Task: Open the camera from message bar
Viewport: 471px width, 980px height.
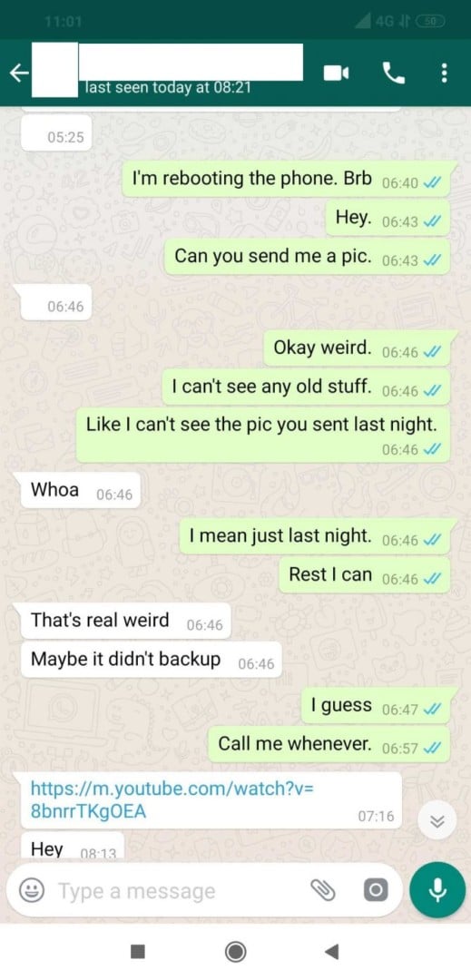Action: (x=376, y=891)
